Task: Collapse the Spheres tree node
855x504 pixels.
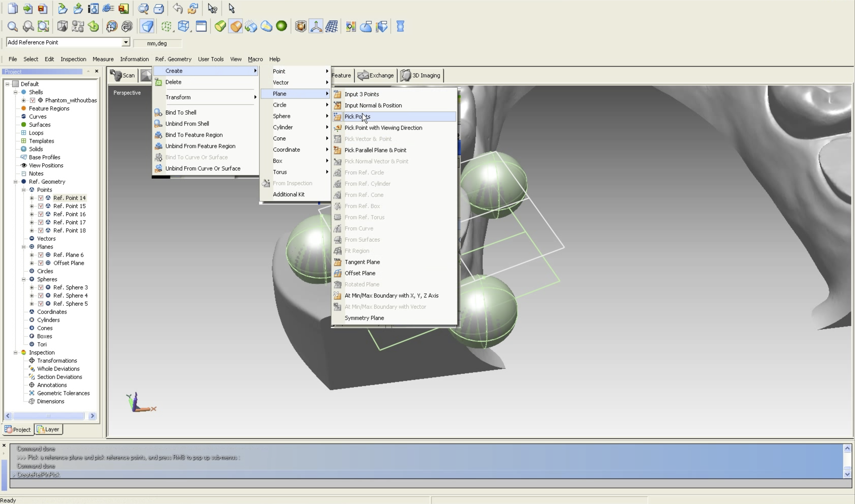Action: (24, 279)
